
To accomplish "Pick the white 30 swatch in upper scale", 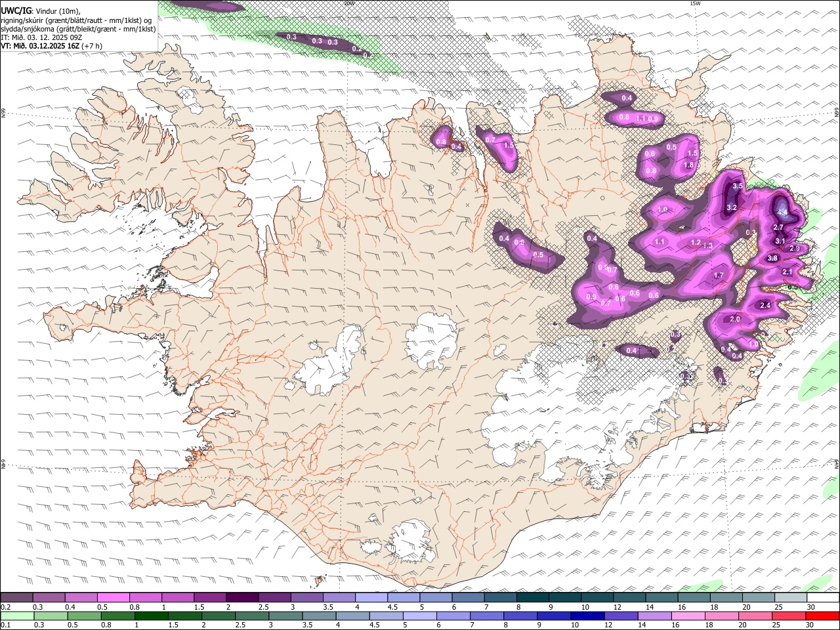I will coord(823,597).
